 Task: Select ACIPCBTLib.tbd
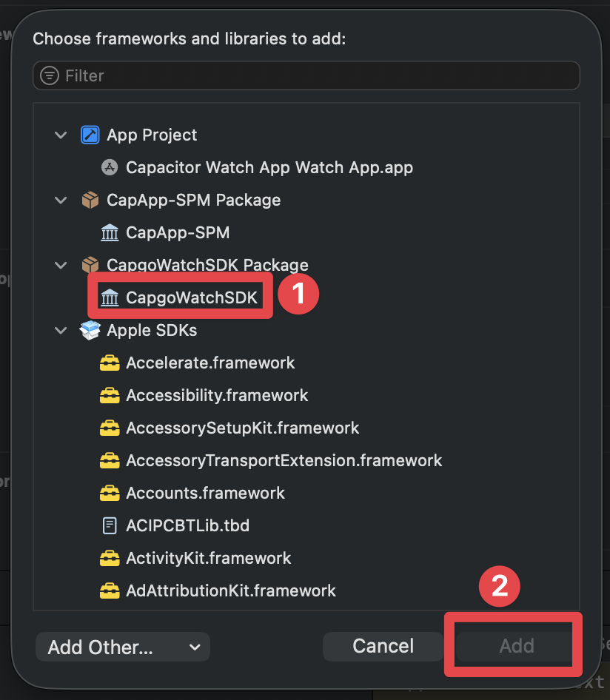187,526
